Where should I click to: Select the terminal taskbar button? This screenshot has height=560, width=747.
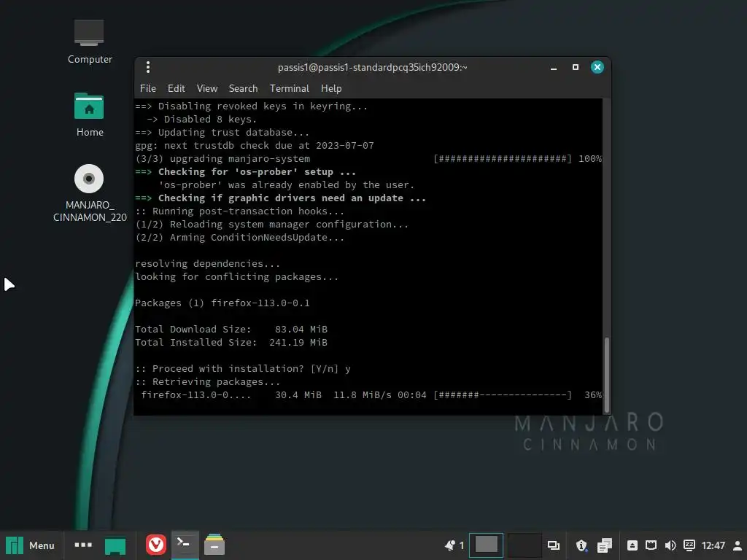tap(185, 545)
